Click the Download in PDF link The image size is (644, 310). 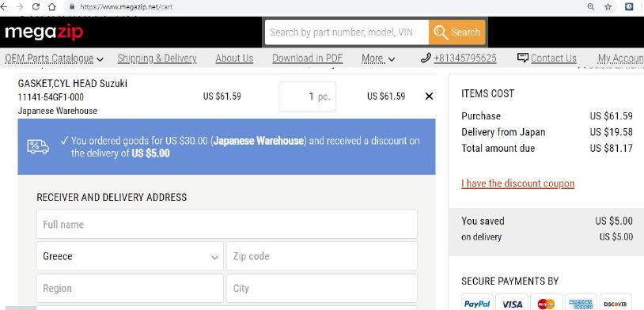pyautogui.click(x=307, y=59)
